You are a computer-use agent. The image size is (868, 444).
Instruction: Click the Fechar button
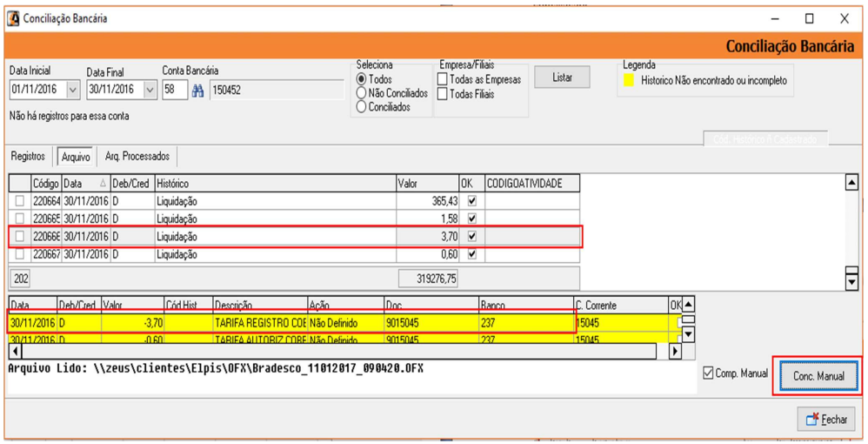[x=826, y=420]
